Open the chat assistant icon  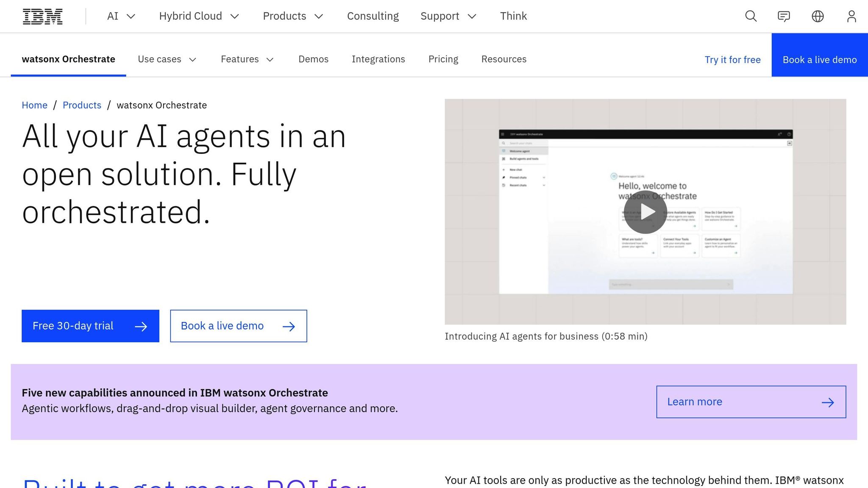784,16
